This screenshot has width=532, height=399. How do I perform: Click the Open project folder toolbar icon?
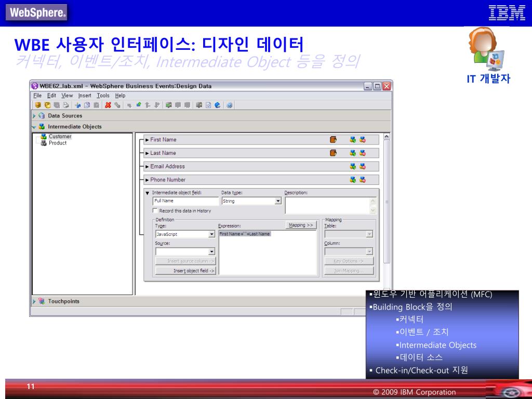coord(47,105)
